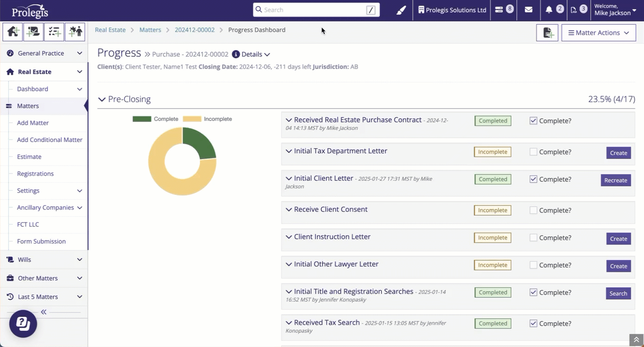
Task: Select Add Conditional Matter in sidebar
Action: pyautogui.click(x=50, y=140)
